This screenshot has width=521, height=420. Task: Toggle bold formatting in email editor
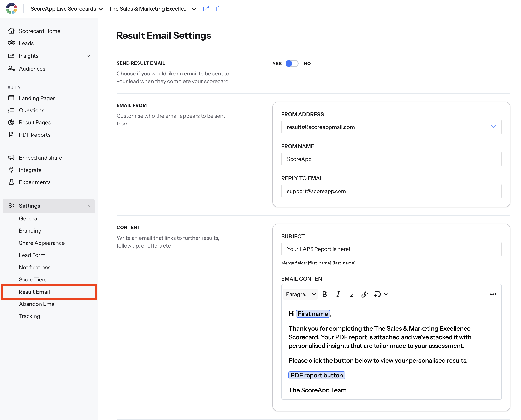(325, 294)
